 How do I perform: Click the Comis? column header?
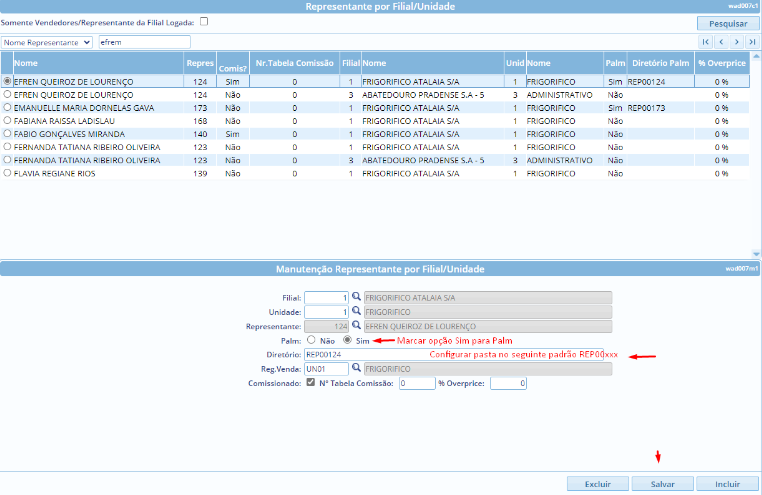(x=233, y=63)
